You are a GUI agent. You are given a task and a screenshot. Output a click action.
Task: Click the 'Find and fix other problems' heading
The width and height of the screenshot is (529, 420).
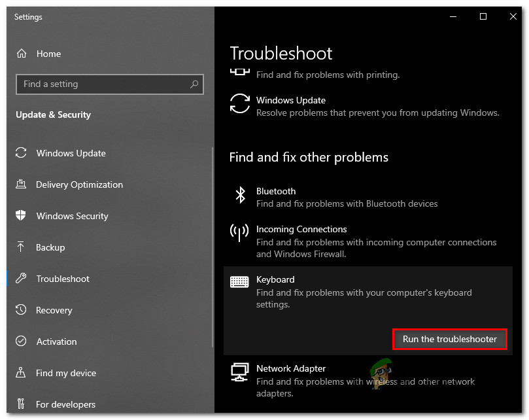pyautogui.click(x=309, y=157)
